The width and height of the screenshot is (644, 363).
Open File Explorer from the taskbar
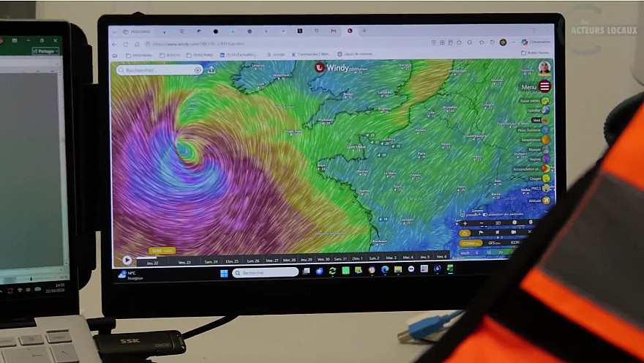coord(398,269)
